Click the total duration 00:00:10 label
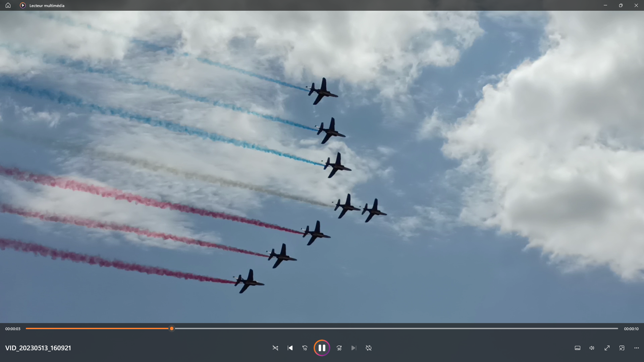 coord(631,329)
